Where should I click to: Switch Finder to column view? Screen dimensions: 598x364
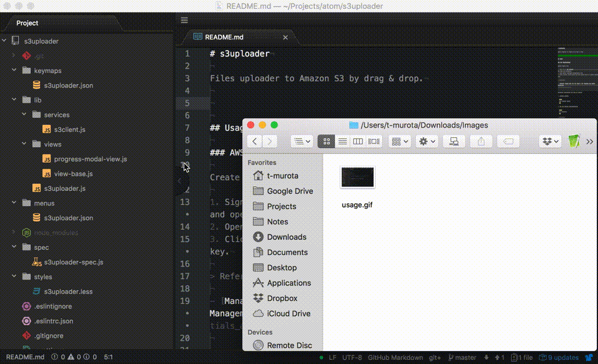tap(358, 141)
